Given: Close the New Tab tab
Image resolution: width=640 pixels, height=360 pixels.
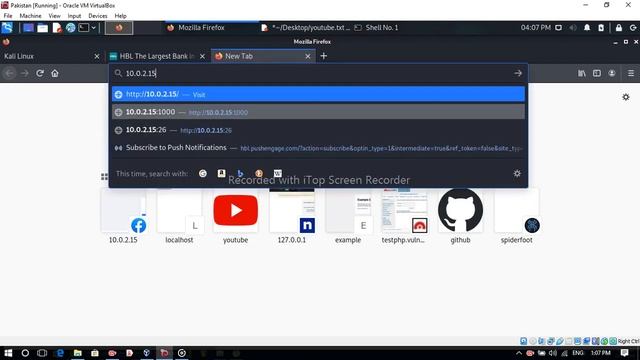Looking at the screenshot, I should pyautogui.click(x=308, y=56).
